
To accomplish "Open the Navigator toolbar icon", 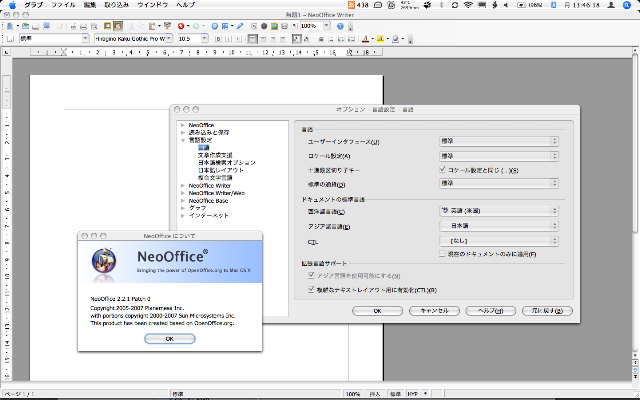I will (x=264, y=26).
